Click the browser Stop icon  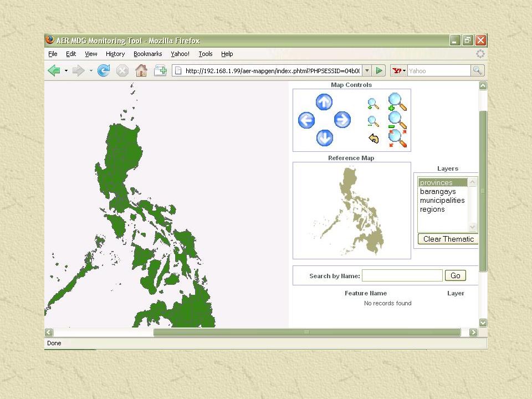coord(122,70)
